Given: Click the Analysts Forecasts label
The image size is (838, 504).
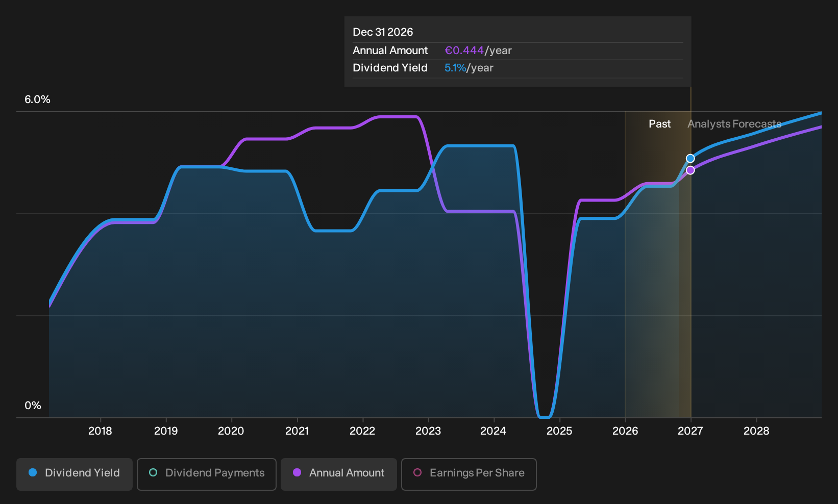Looking at the screenshot, I should tap(734, 124).
